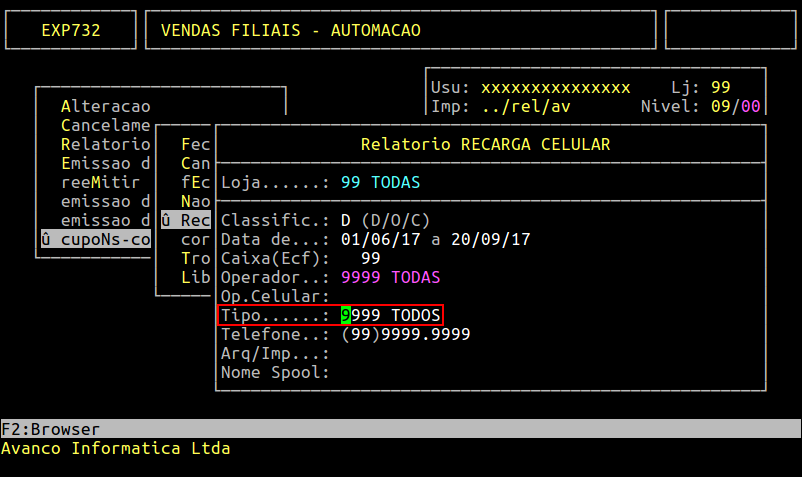Screen dimensions: 802x477
Task: Click the Operador field 9999 TODAS
Action: [390, 277]
